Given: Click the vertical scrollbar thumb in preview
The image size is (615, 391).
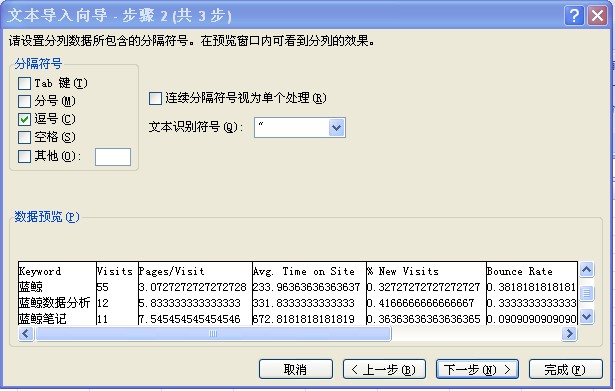Looking at the screenshot, I should [586, 293].
